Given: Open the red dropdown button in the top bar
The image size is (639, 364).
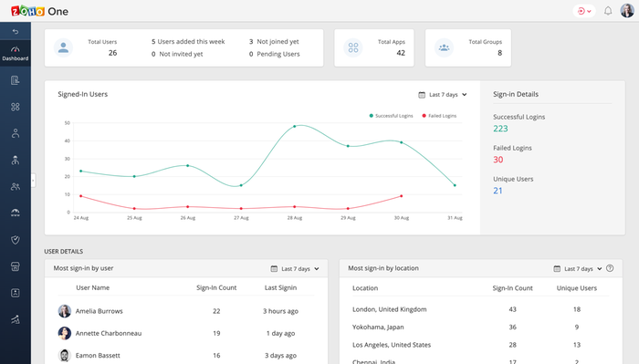Looking at the screenshot, I should tap(584, 11).
